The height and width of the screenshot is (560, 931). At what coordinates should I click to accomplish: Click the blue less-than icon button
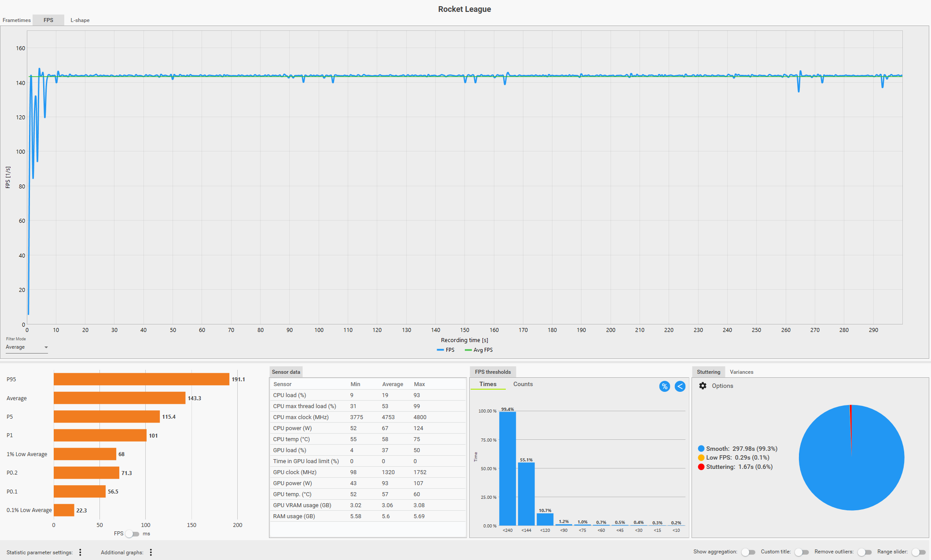(x=680, y=387)
